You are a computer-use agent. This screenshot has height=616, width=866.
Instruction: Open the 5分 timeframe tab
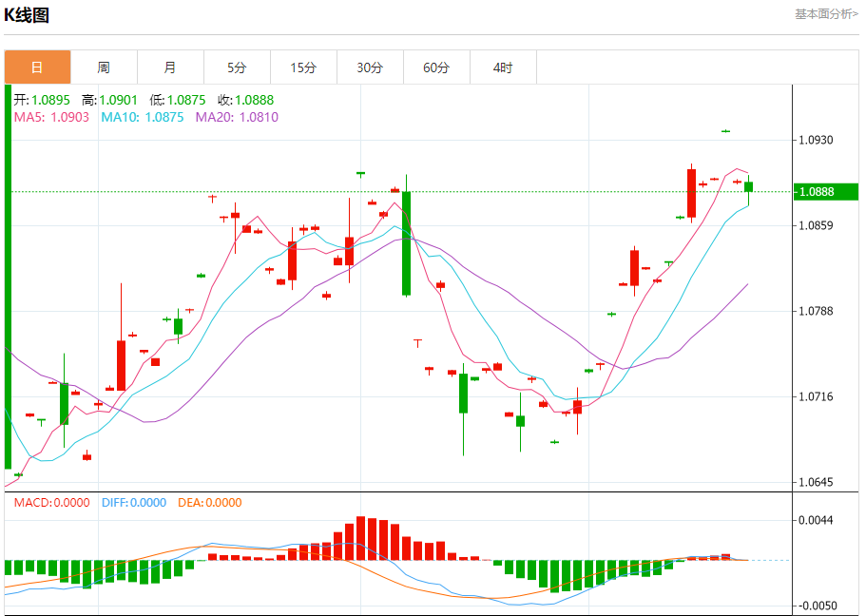click(237, 67)
